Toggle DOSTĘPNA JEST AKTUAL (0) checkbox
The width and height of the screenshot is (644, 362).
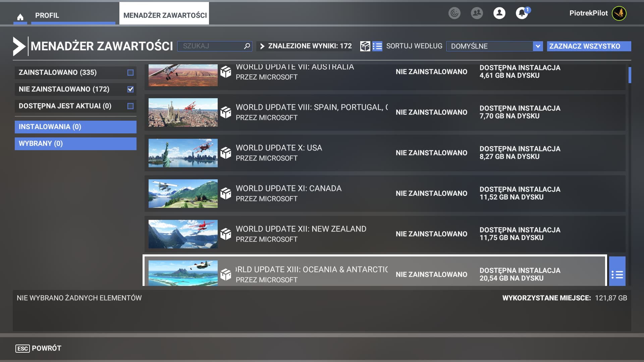click(x=130, y=106)
